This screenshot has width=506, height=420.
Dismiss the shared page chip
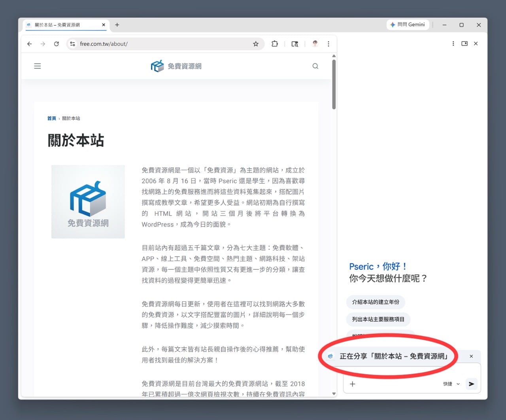coord(471,356)
